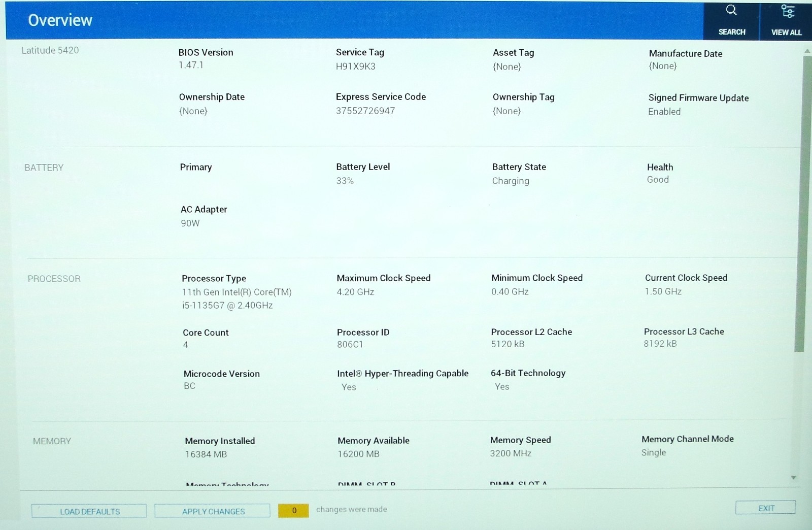The height and width of the screenshot is (530, 812).
Task: Click the Battery State Charging value
Action: (511, 181)
